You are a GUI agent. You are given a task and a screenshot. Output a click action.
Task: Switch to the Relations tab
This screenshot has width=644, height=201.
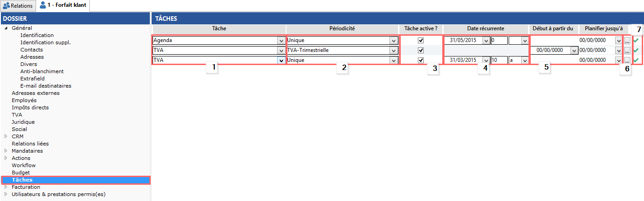pos(18,6)
